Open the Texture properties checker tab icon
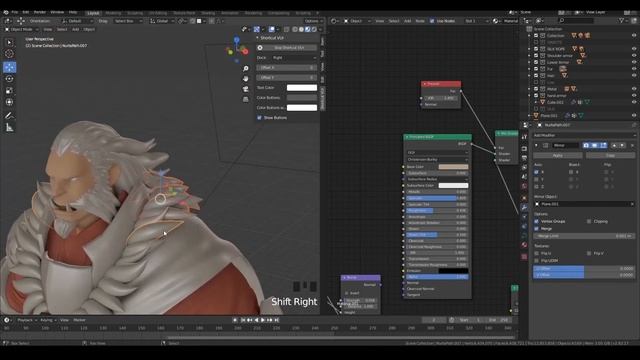 pyautogui.click(x=524, y=256)
